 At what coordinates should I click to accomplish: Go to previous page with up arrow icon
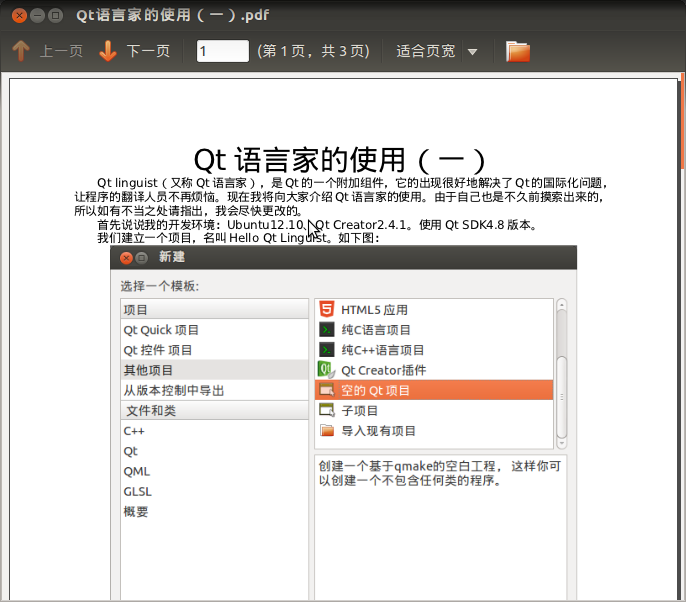21,51
